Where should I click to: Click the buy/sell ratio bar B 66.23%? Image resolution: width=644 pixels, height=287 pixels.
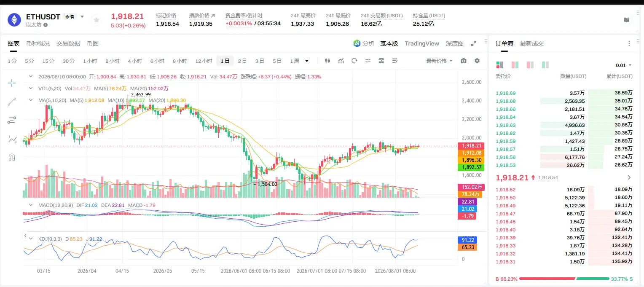click(564, 279)
